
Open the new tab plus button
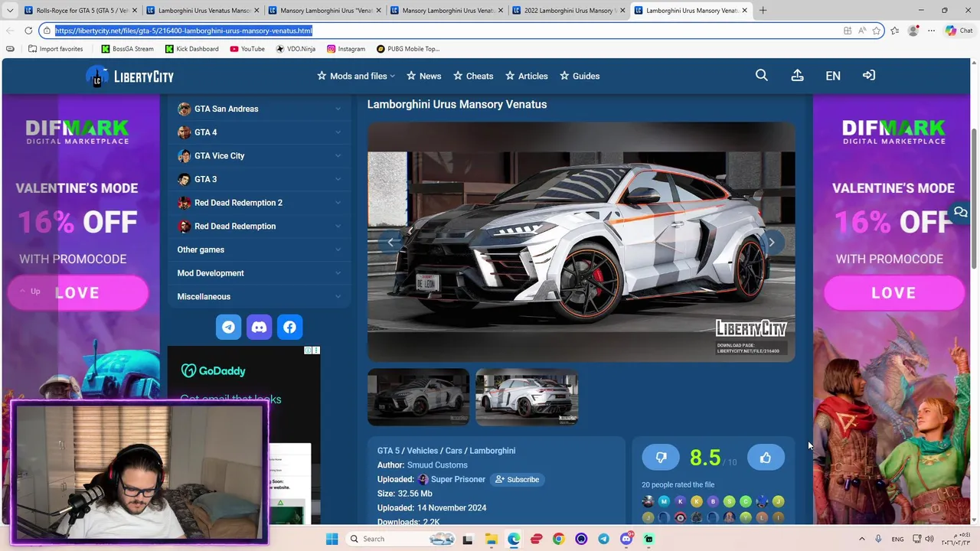(x=763, y=11)
